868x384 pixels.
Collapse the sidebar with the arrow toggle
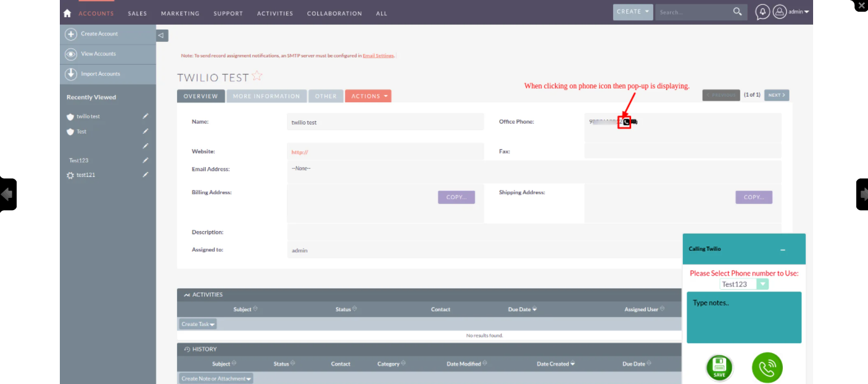point(162,36)
